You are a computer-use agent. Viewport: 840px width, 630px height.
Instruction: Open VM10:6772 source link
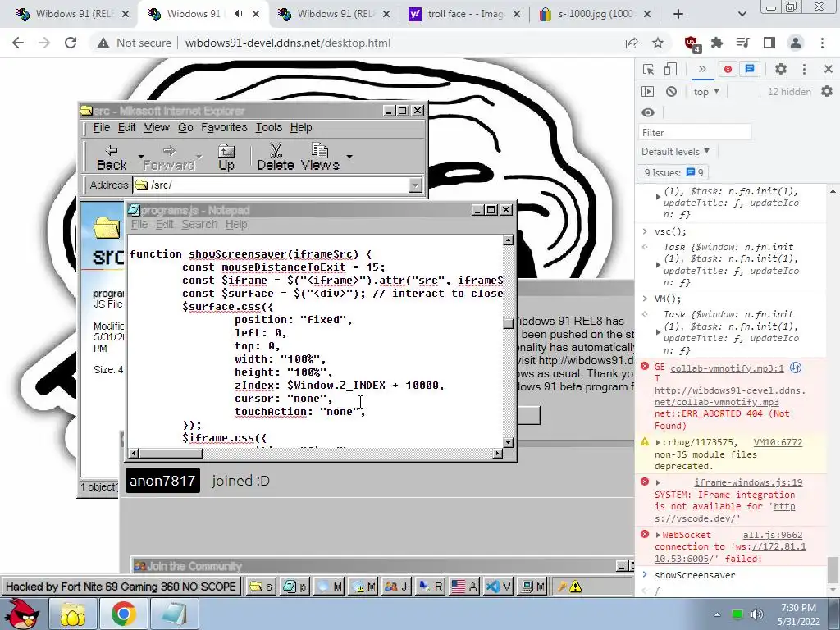pos(778,442)
